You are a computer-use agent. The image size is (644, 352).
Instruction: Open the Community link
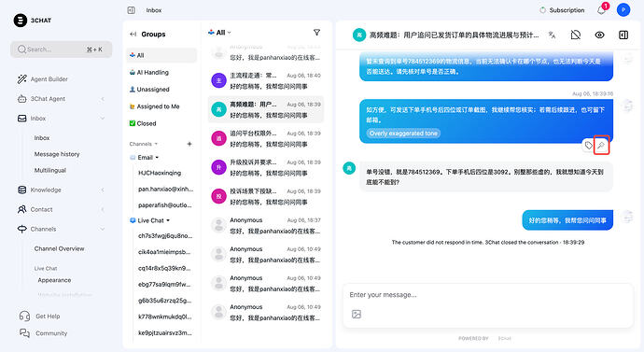(x=44, y=333)
